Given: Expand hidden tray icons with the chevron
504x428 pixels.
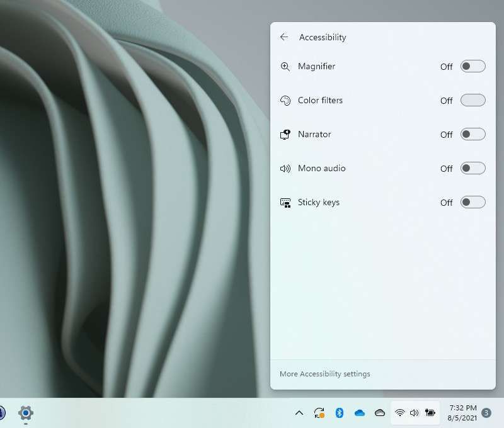Looking at the screenshot, I should click(299, 413).
